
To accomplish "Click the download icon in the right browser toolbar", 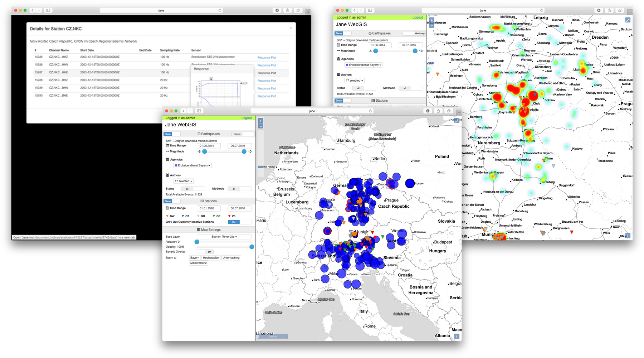I will tap(599, 10).
